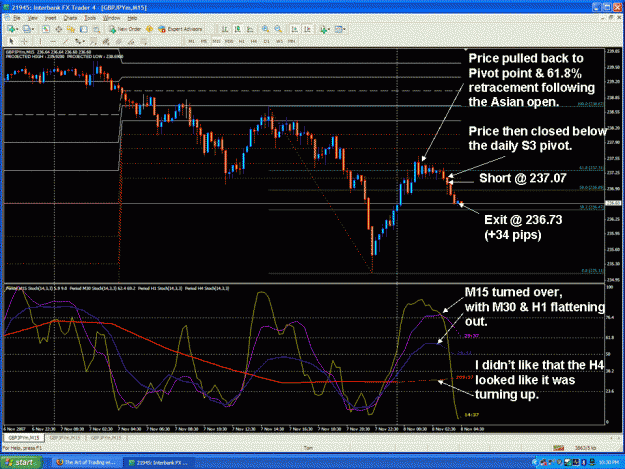Switch chart to bar chart style

pos(225,29)
